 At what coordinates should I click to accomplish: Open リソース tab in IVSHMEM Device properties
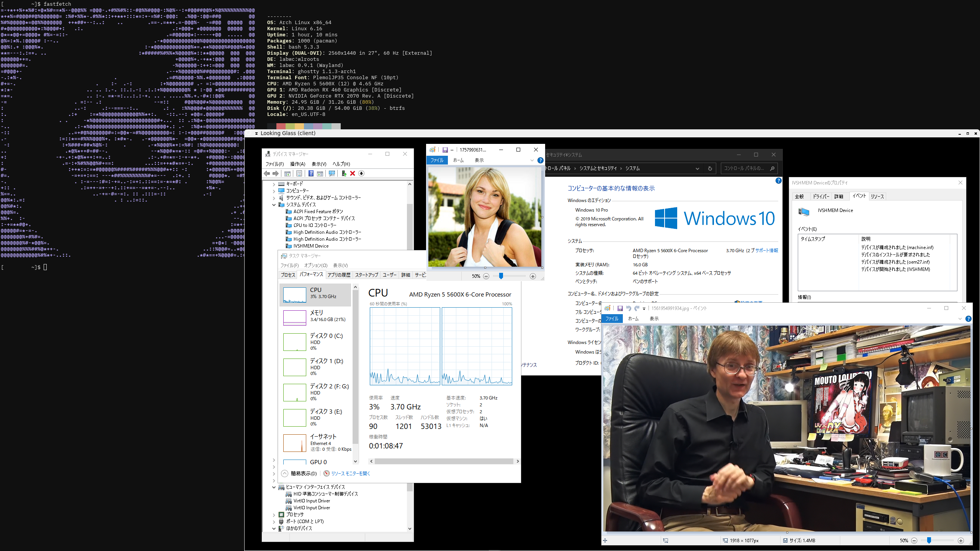tap(877, 197)
